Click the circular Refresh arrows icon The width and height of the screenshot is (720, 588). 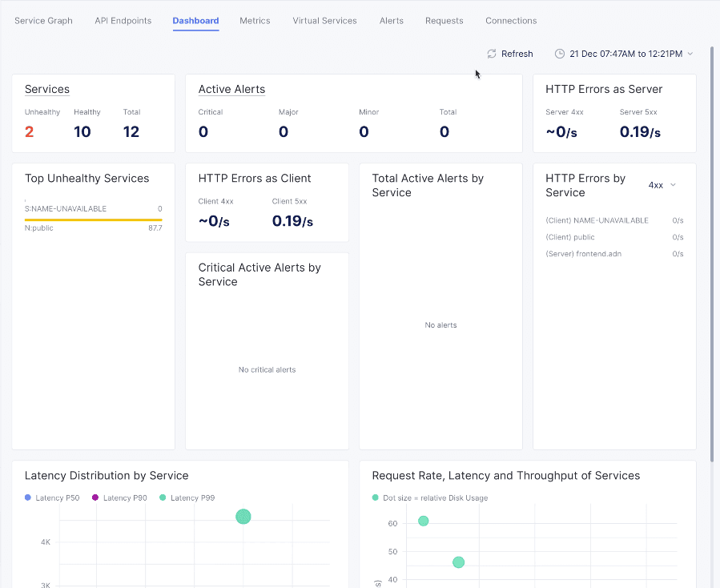(492, 54)
